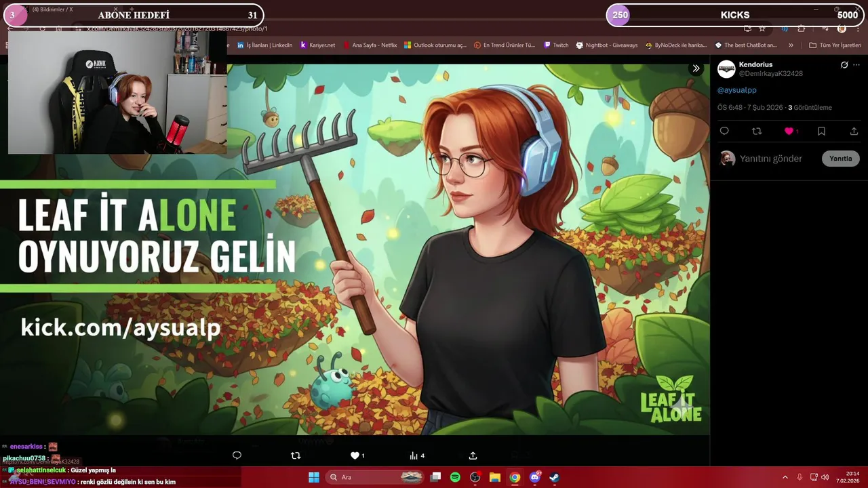Click the taskbar search box 'Ara'
This screenshot has width=868, height=488.
pyautogui.click(x=376, y=477)
